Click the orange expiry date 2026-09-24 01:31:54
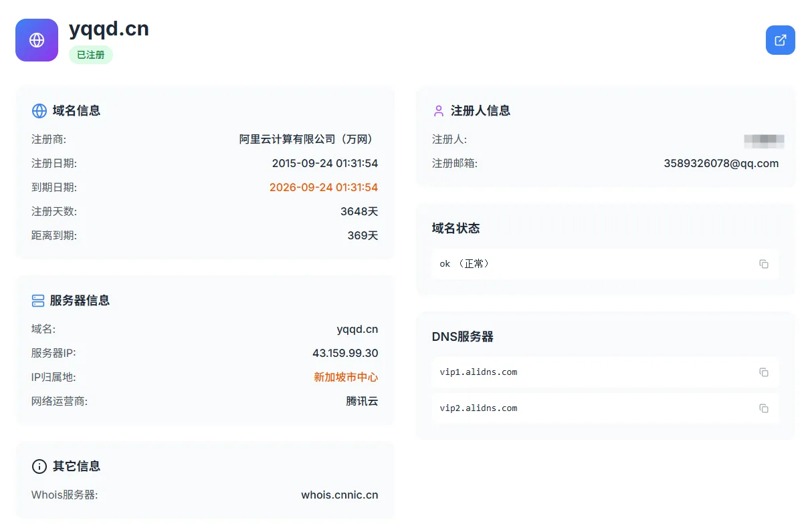Viewport: 806px width, 532px height. [324, 188]
